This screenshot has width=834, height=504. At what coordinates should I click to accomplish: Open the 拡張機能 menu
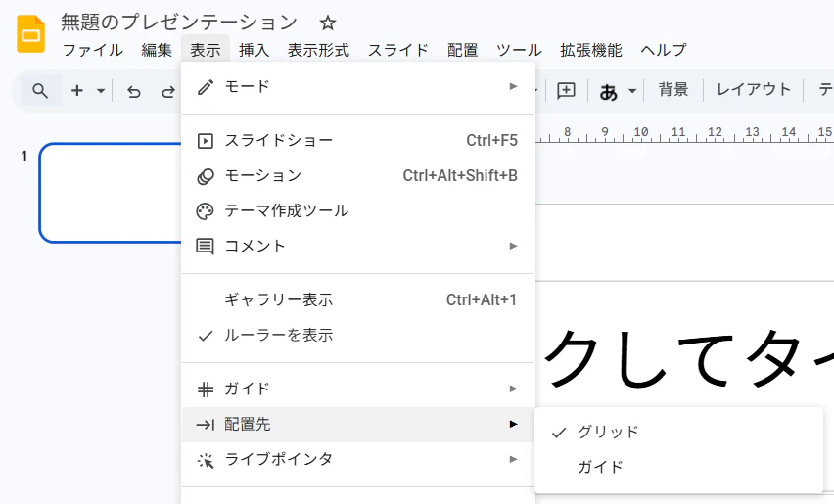591,50
